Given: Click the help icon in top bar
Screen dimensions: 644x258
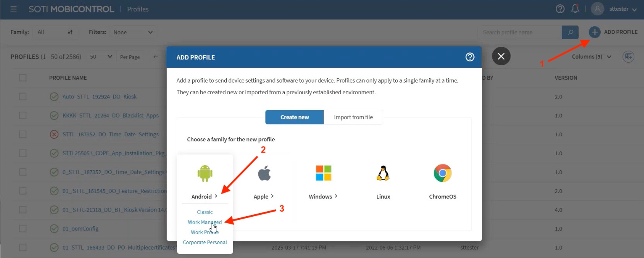Looking at the screenshot, I should [x=560, y=9].
